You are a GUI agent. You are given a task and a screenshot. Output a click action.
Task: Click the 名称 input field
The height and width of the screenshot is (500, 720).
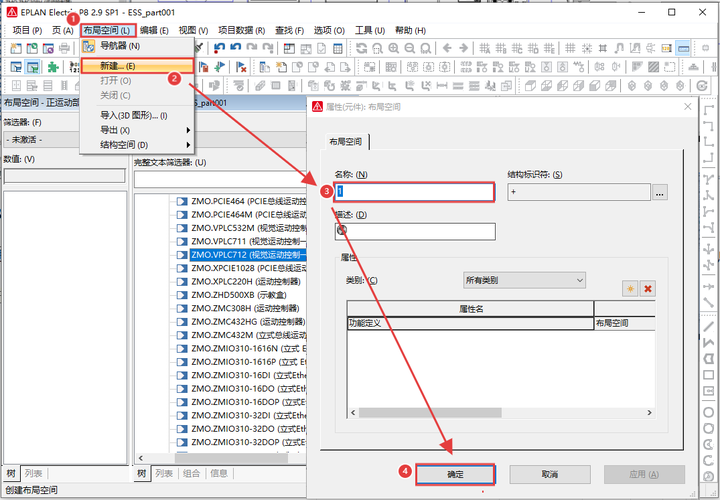click(415, 191)
